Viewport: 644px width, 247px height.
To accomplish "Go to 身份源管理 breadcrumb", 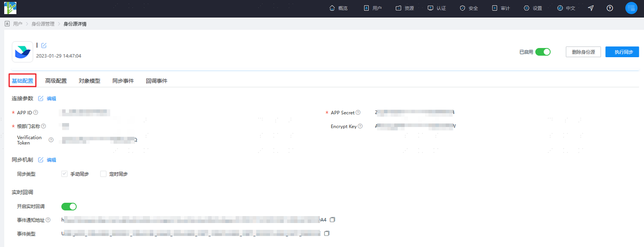I will pyautogui.click(x=43, y=24).
